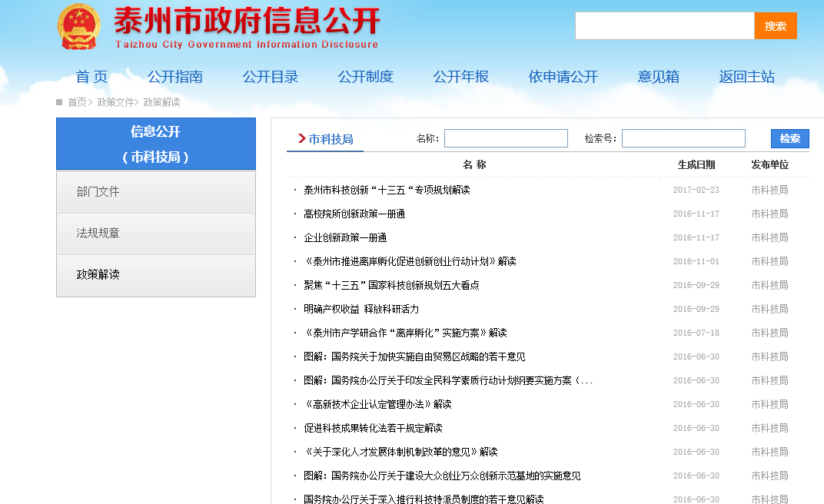Click the 政策文件 breadcrumb link

[x=115, y=102]
